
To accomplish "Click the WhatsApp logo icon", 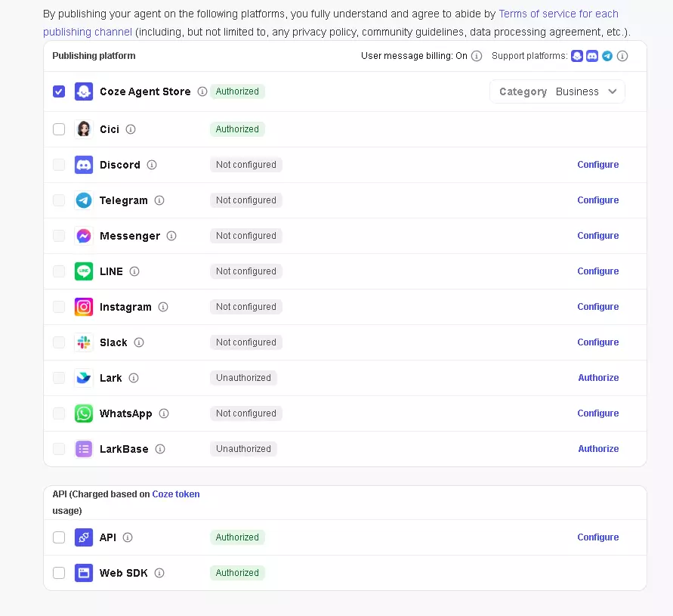I will 84,413.
